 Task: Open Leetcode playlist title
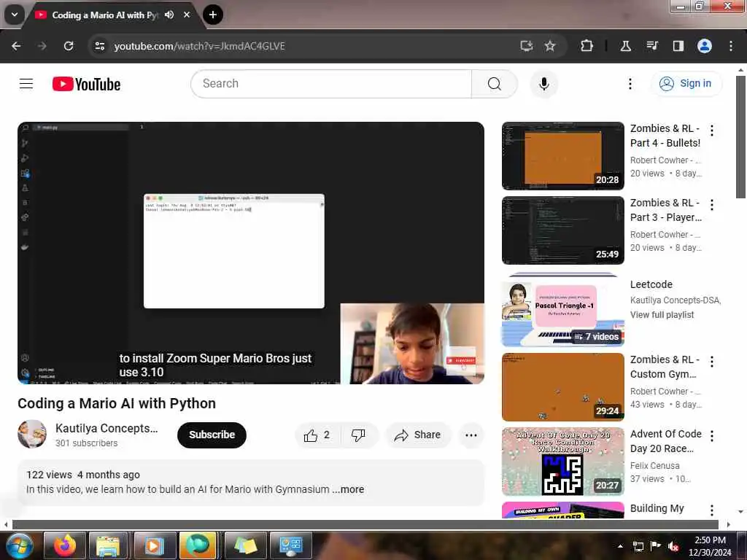pyautogui.click(x=651, y=284)
